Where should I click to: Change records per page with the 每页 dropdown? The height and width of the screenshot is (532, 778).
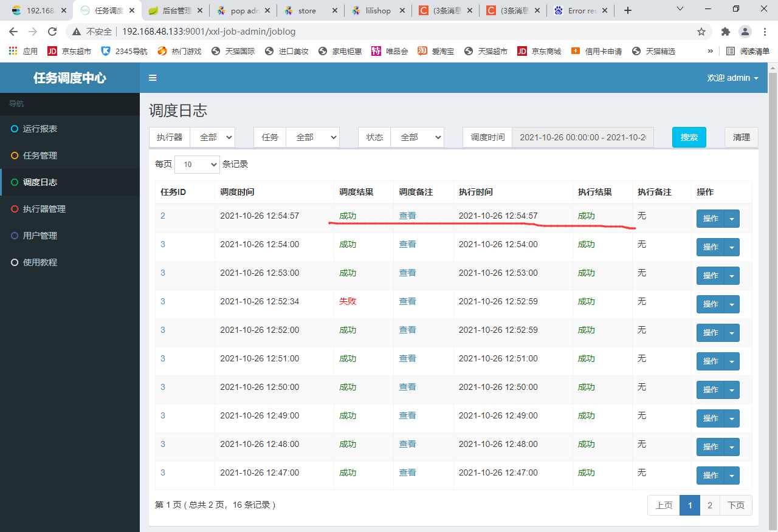[197, 164]
